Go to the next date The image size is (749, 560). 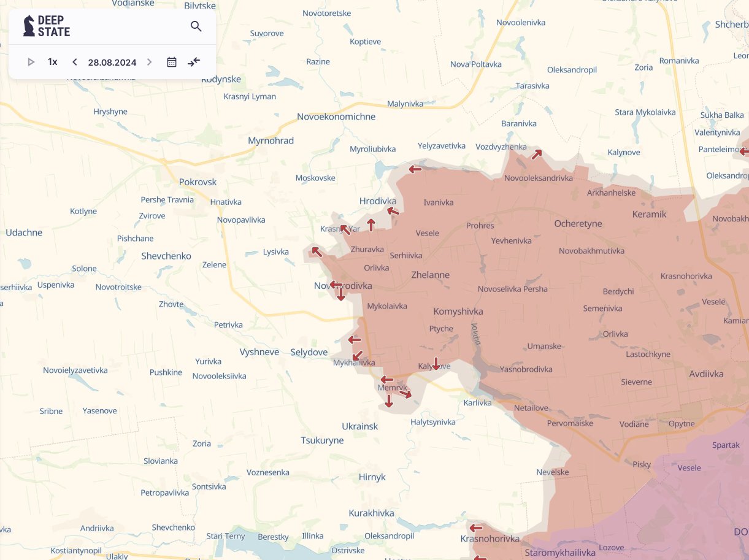149,62
